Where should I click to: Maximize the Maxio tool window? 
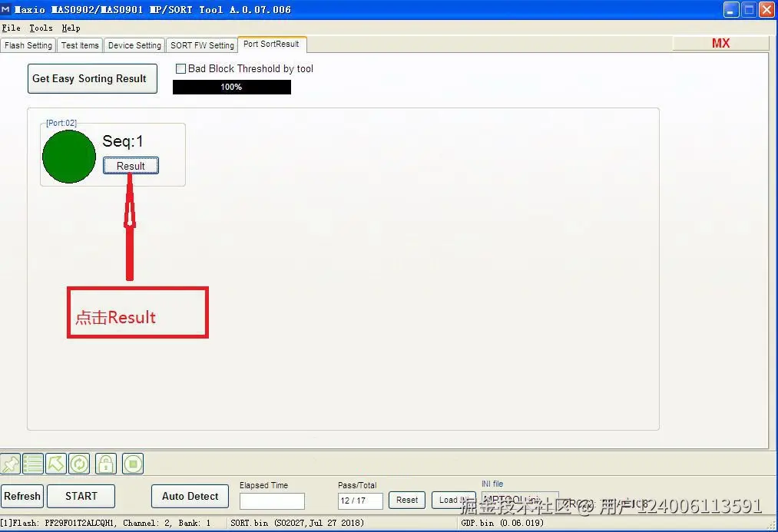[749, 9]
